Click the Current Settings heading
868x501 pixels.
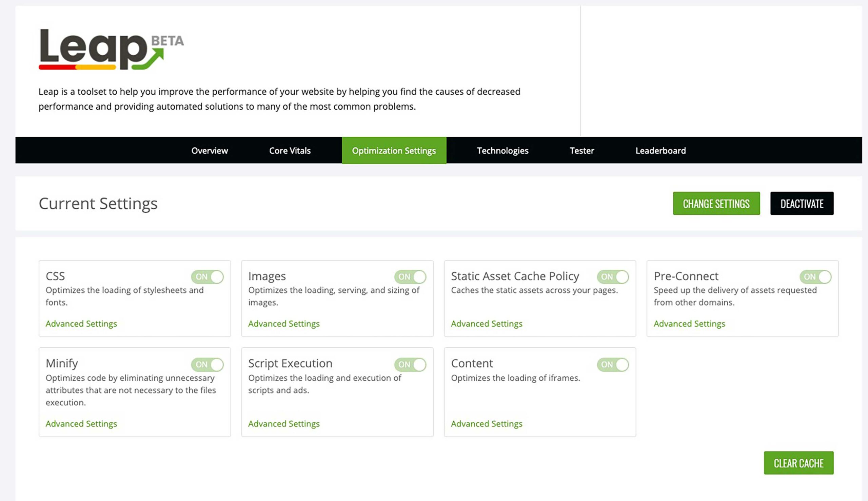(x=98, y=204)
